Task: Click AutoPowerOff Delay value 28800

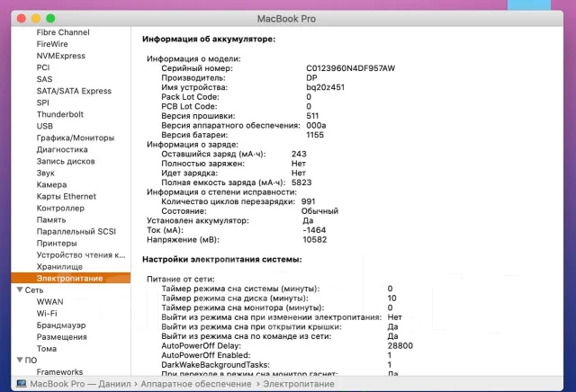Action: click(400, 346)
